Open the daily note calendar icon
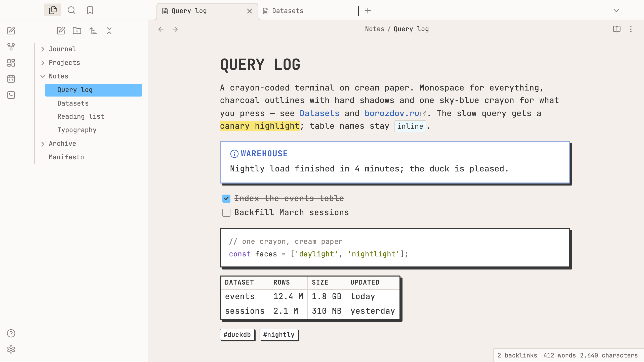 pyautogui.click(x=11, y=79)
